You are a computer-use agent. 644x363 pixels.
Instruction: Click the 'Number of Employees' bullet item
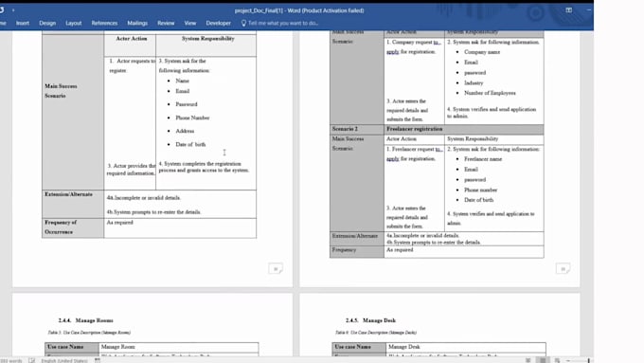[x=490, y=93]
